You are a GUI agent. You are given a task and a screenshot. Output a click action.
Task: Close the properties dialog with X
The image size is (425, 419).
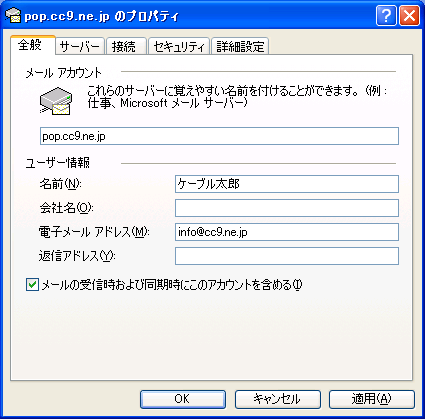pyautogui.click(x=409, y=15)
